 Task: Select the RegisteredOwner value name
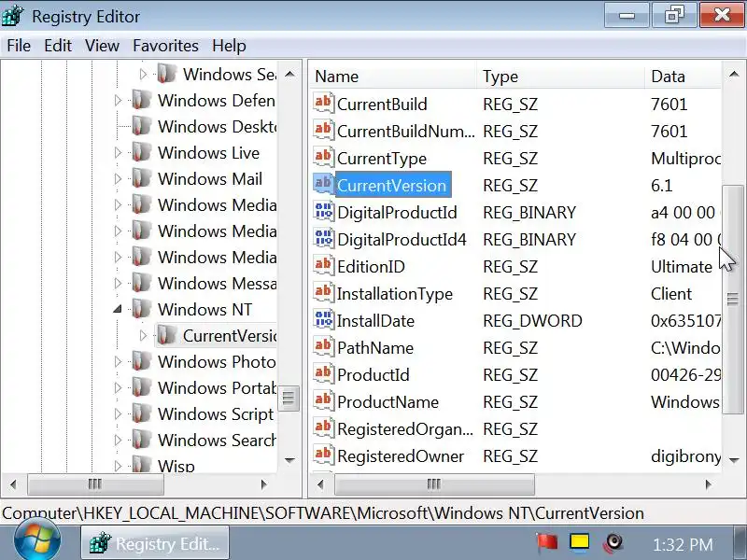coord(401,456)
